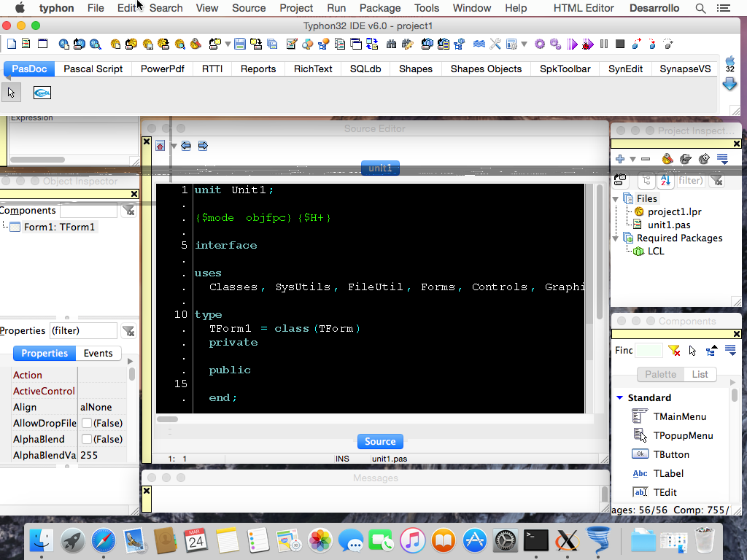Collapse the Required Packages tree node
Viewport: 747px width, 560px height.
(616, 238)
